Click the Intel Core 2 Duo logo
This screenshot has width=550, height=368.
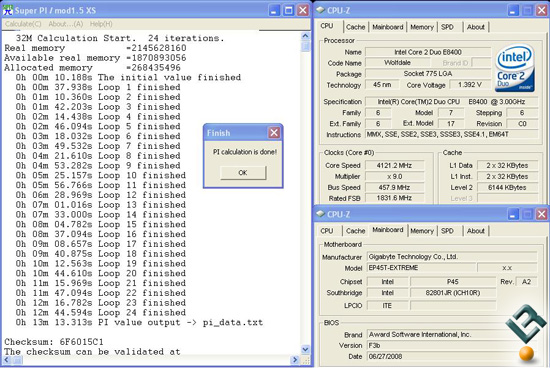point(514,68)
